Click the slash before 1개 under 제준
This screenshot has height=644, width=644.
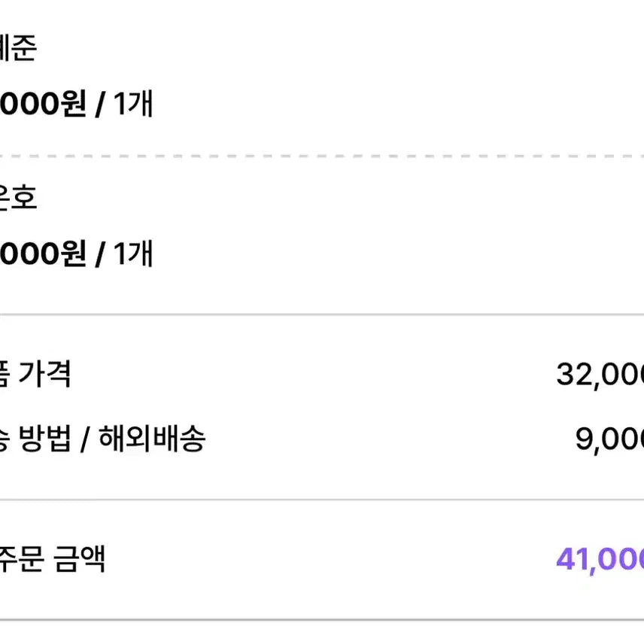tap(100, 105)
